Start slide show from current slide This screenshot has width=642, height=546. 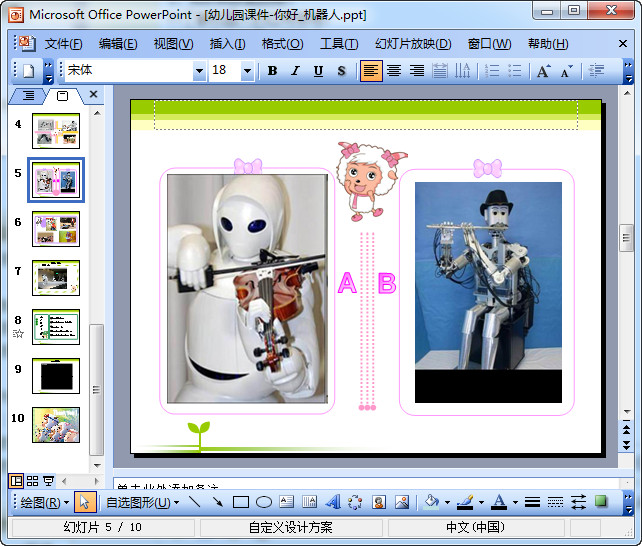pos(49,481)
